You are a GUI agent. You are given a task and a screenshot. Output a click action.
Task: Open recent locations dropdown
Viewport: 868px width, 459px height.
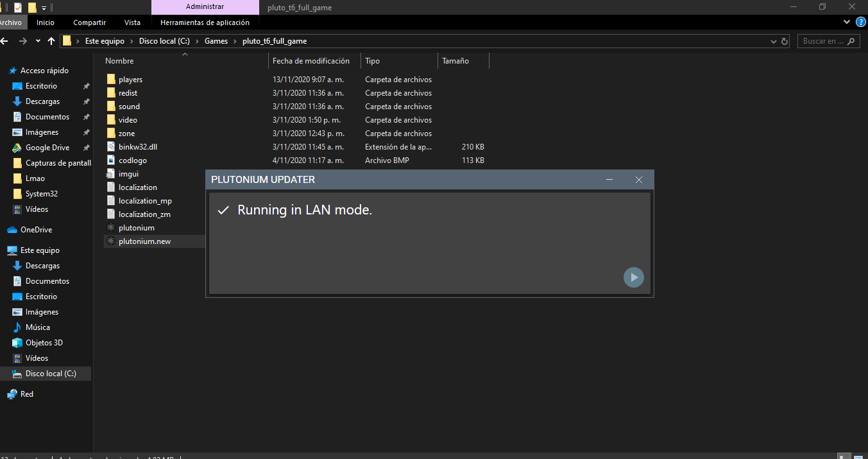38,41
